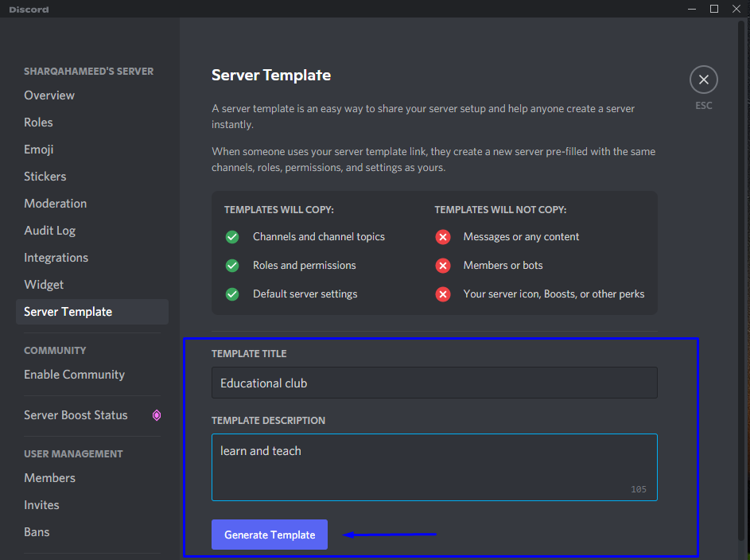Switch to the Roles section
Viewport: 750px width, 560px height.
(38, 122)
